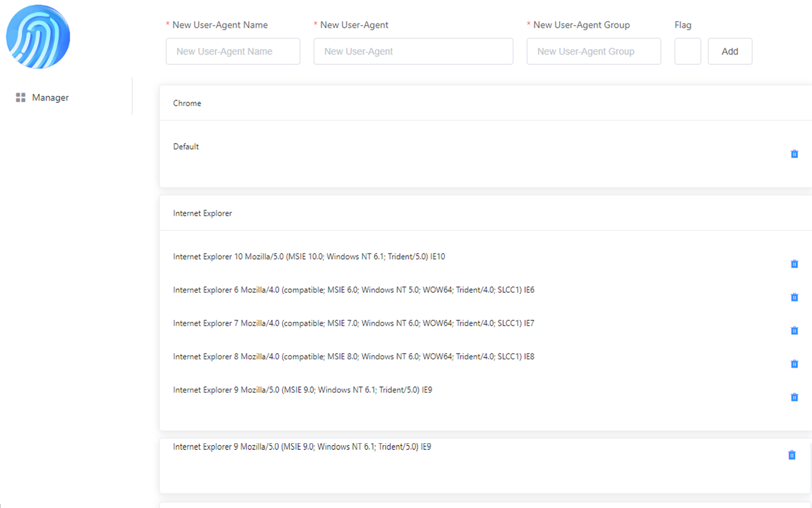Choose the Internet Explorer 7 entry text
The height and width of the screenshot is (508, 812).
[353, 323]
